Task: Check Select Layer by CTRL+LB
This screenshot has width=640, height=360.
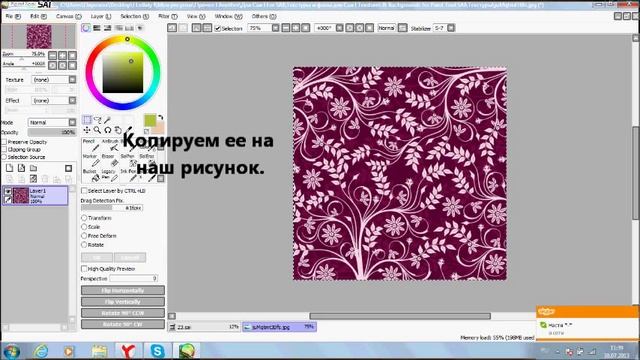Action: (84, 191)
